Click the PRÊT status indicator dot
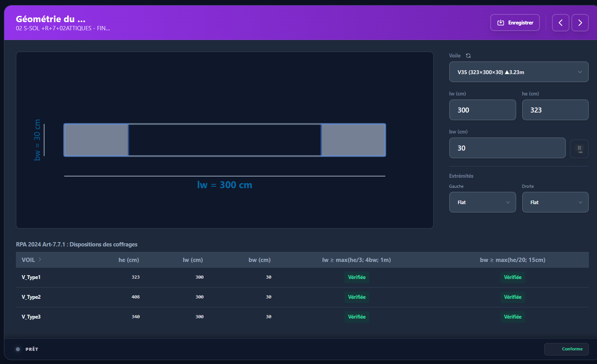The image size is (597, 364). [17, 349]
